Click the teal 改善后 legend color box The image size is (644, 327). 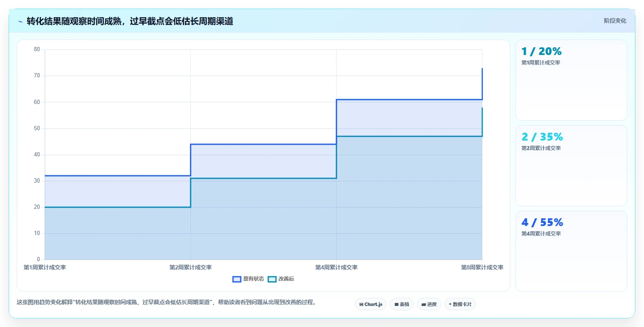272,279
